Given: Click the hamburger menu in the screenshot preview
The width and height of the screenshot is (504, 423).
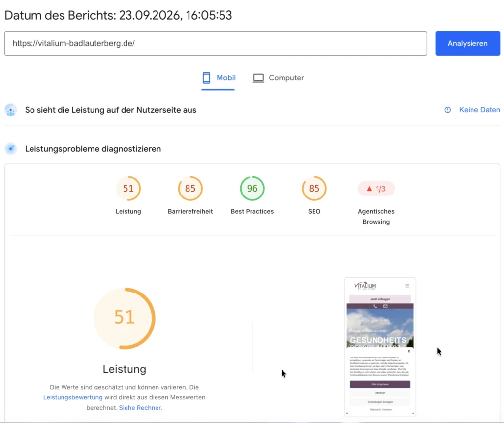Looking at the screenshot, I should point(407,286).
